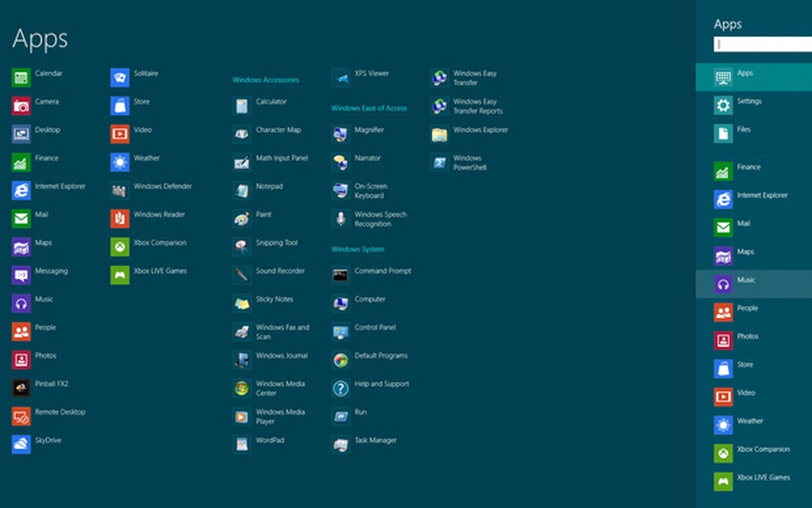The width and height of the screenshot is (812, 508).
Task: Open Windows Easy Transfer Reports icon
Action: [440, 106]
